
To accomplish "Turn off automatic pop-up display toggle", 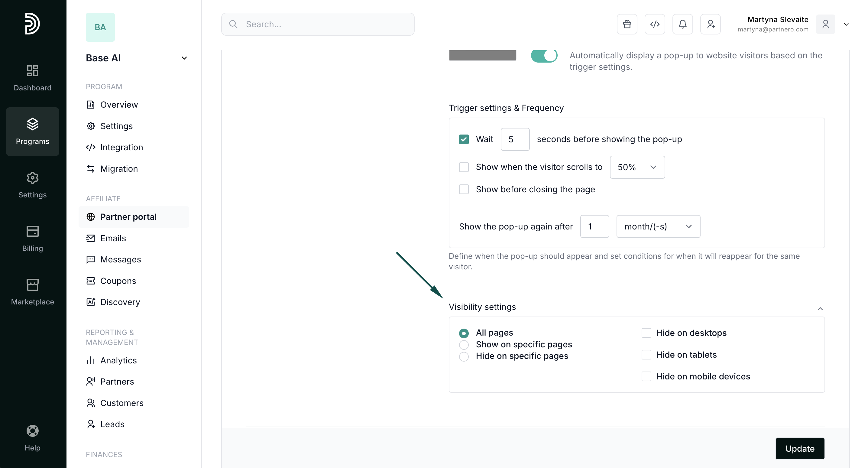I will coord(544,56).
